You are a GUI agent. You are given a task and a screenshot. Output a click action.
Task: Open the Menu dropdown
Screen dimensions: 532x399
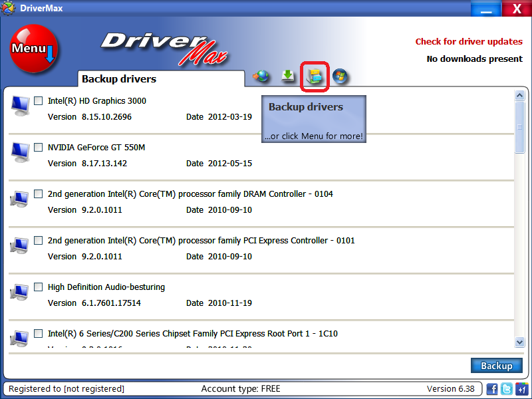coord(34,49)
